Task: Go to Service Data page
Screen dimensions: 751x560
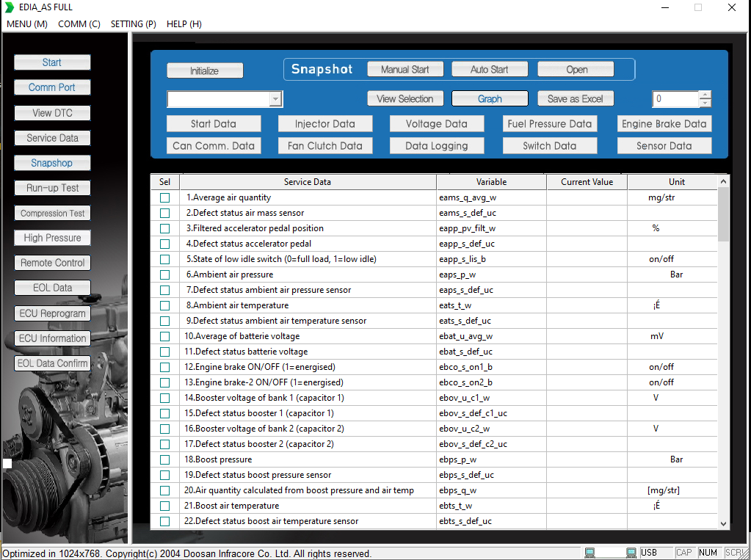Action: point(52,138)
